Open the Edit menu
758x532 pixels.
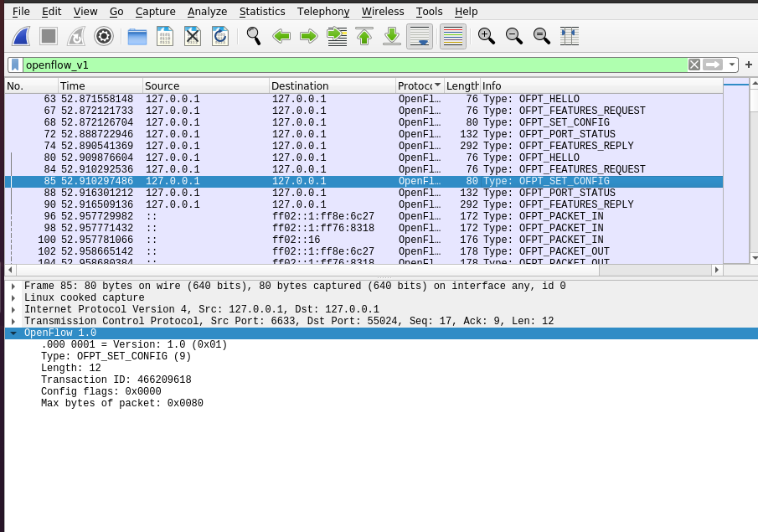(x=51, y=12)
